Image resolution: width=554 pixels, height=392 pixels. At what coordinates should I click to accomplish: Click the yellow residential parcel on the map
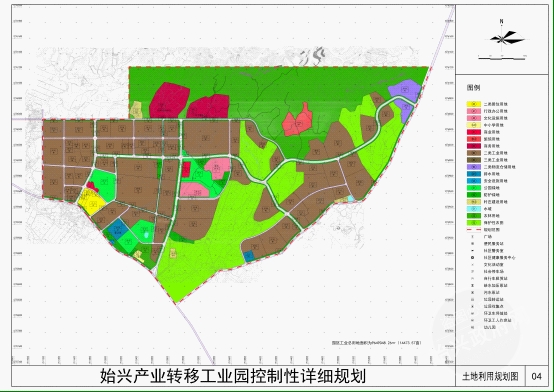pyautogui.click(x=90, y=201)
